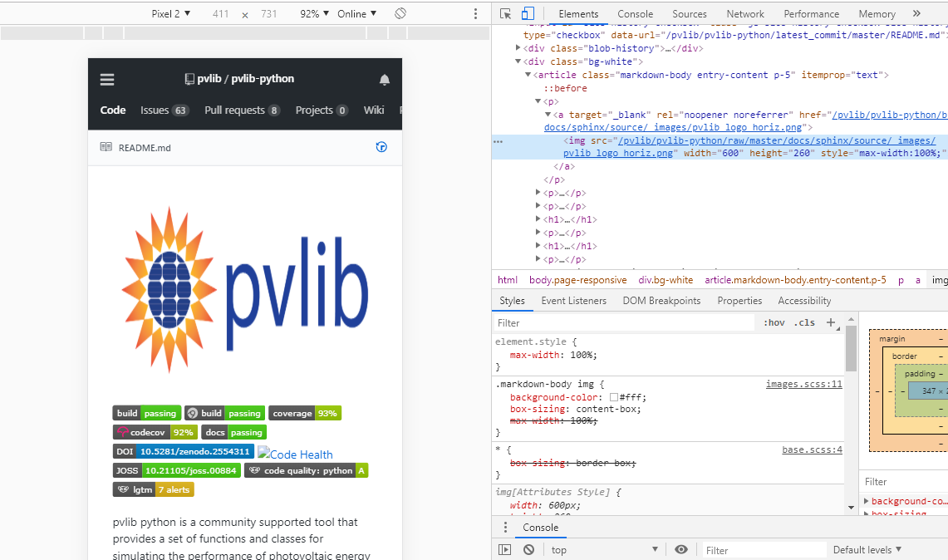Click the coverage 93% badge
Image resolution: width=948 pixels, height=560 pixels.
coord(305,413)
